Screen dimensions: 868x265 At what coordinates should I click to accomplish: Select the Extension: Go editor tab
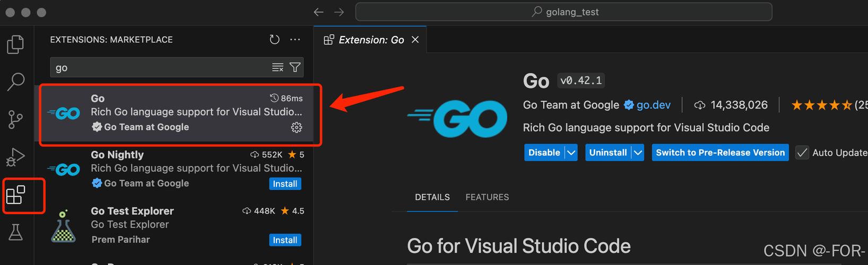point(370,40)
